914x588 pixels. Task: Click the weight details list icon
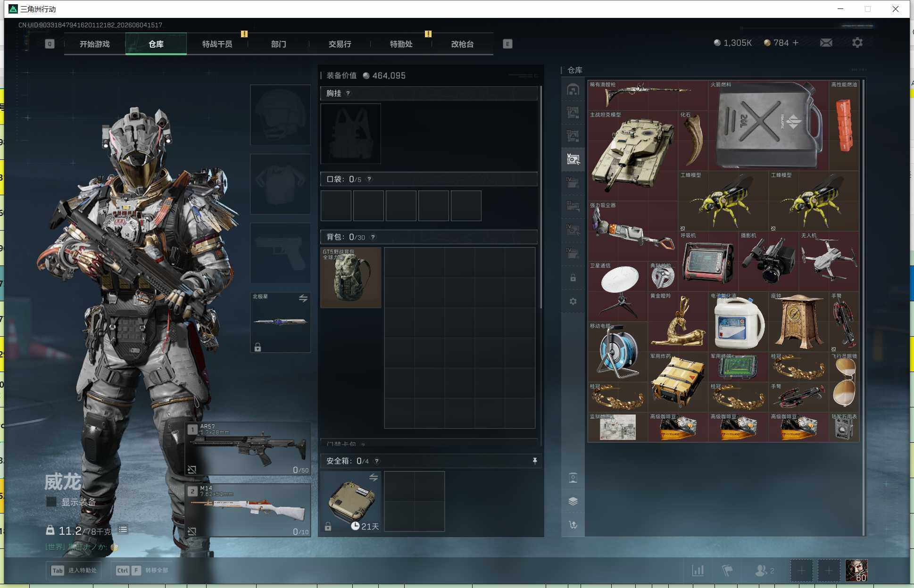[x=123, y=530]
